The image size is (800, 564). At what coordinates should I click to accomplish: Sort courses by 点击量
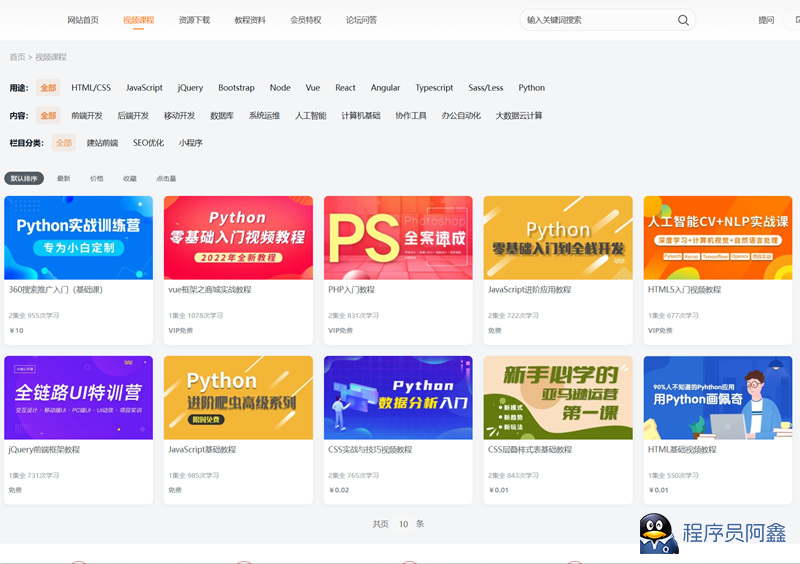tap(166, 179)
